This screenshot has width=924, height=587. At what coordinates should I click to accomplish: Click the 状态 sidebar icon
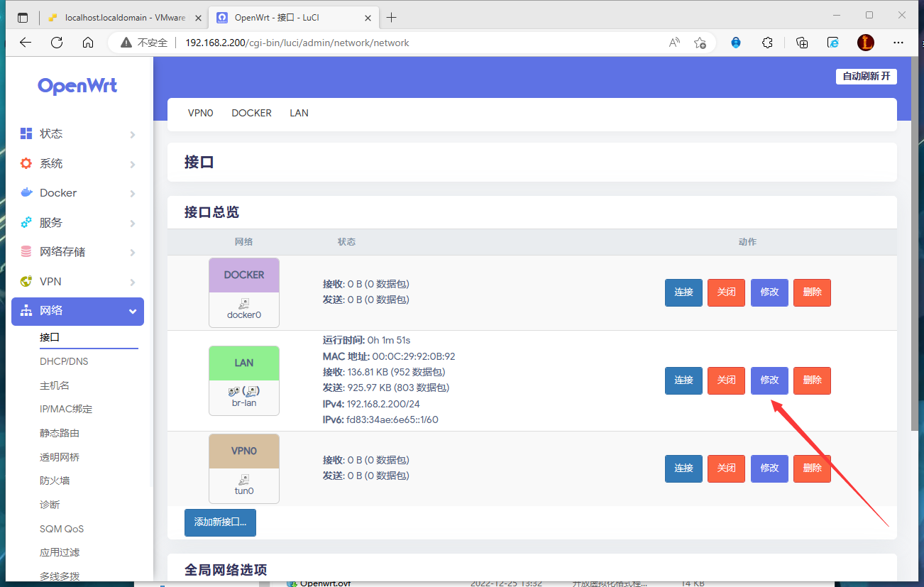[x=26, y=133]
